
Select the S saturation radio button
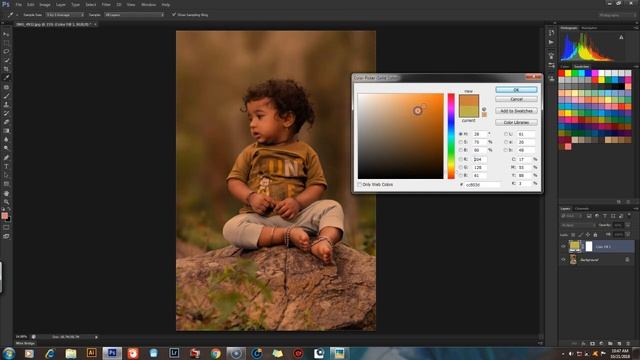coord(461,142)
